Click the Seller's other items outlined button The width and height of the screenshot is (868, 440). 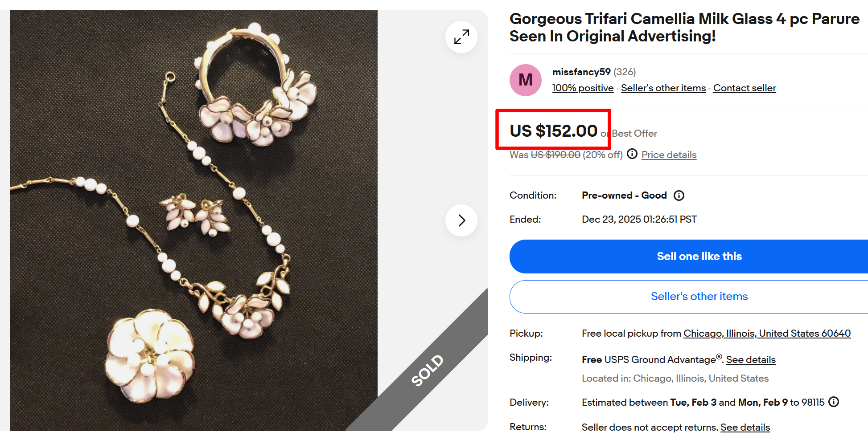pos(699,296)
